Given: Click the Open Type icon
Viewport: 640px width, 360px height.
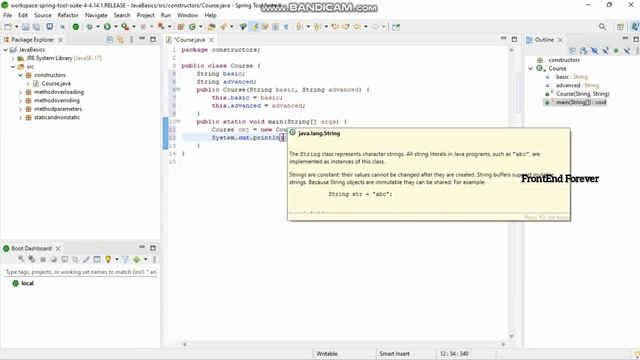Looking at the screenshot, I should [x=211, y=27].
